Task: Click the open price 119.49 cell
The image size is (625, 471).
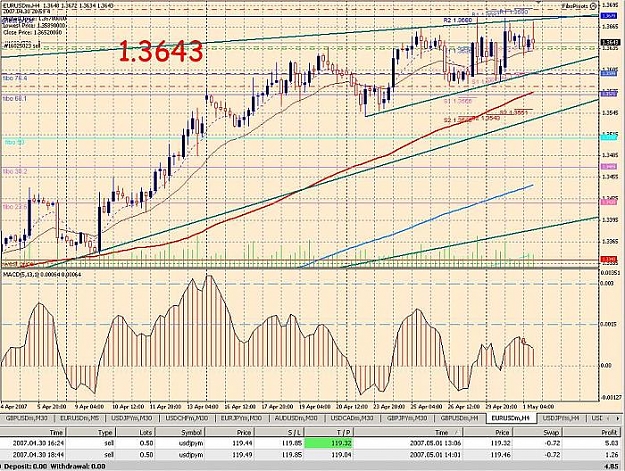Action: coord(244,455)
